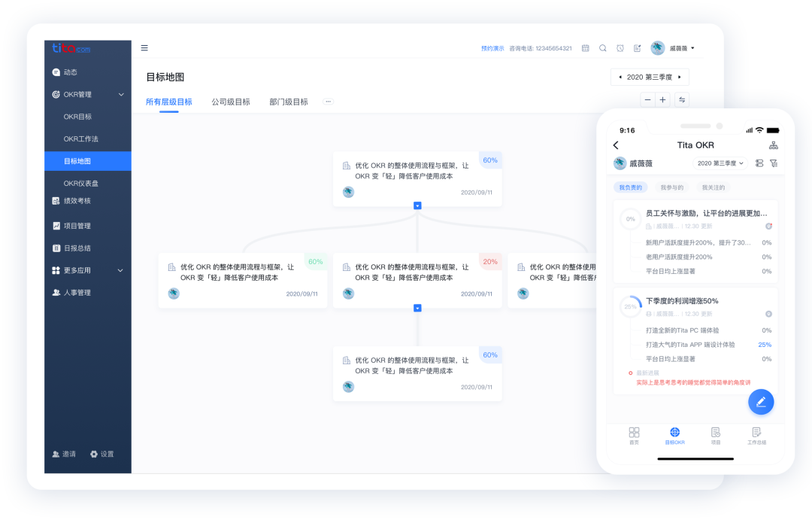
Task: Switch to the 部门级目标 tab
Action: (x=289, y=102)
